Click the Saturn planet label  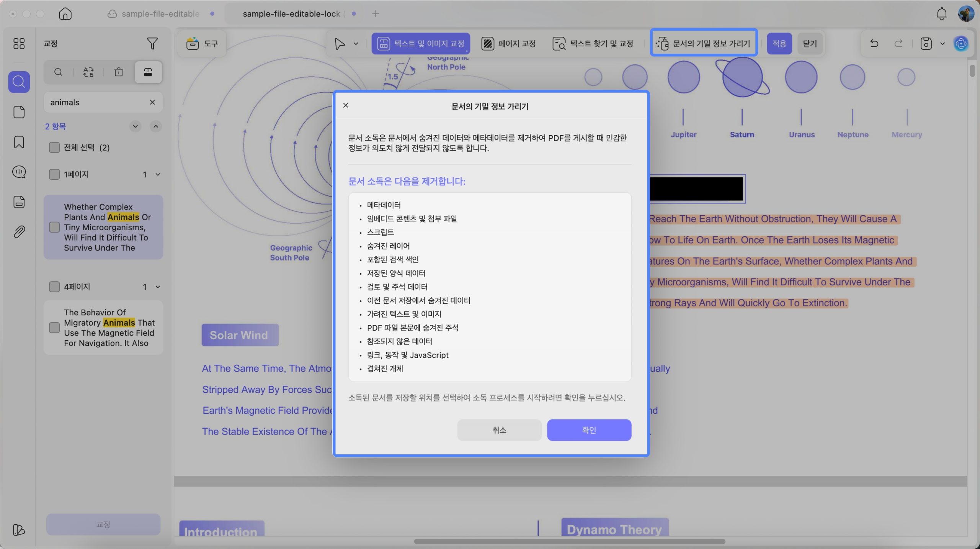(x=742, y=134)
